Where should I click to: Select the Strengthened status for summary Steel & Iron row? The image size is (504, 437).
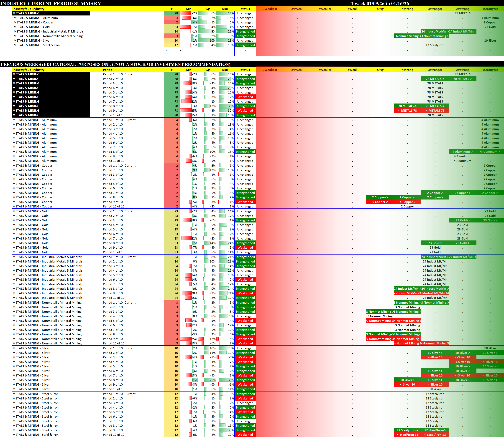(245, 45)
